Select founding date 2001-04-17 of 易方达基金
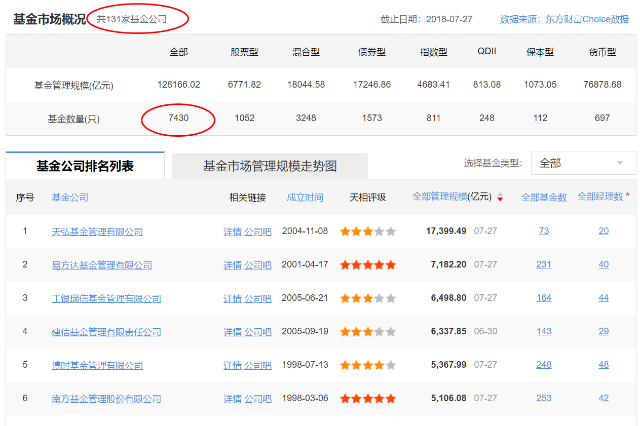The width and height of the screenshot is (640, 426). click(x=305, y=264)
